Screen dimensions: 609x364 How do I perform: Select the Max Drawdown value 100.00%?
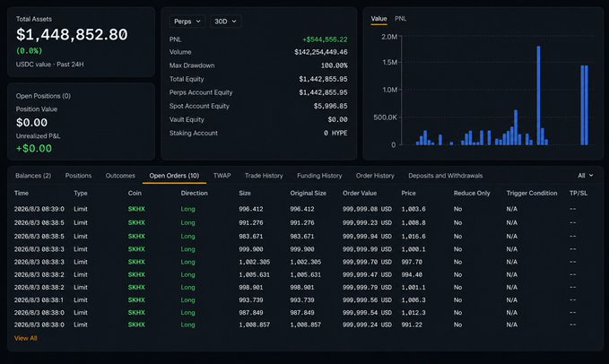334,65
